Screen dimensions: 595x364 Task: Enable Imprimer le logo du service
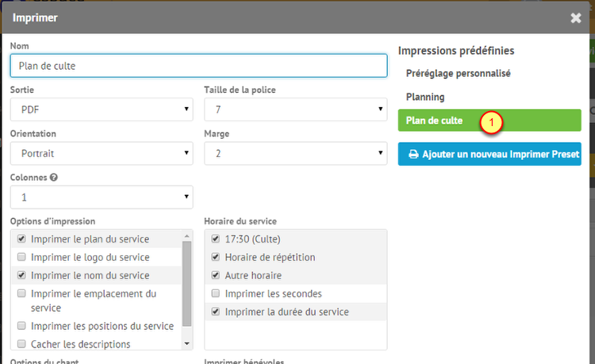(22, 257)
